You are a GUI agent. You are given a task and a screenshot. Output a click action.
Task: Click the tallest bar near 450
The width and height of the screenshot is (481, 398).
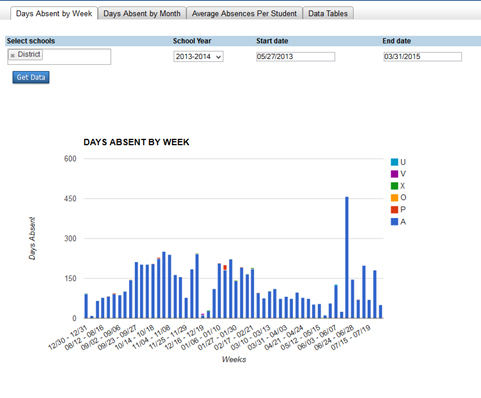(x=347, y=258)
